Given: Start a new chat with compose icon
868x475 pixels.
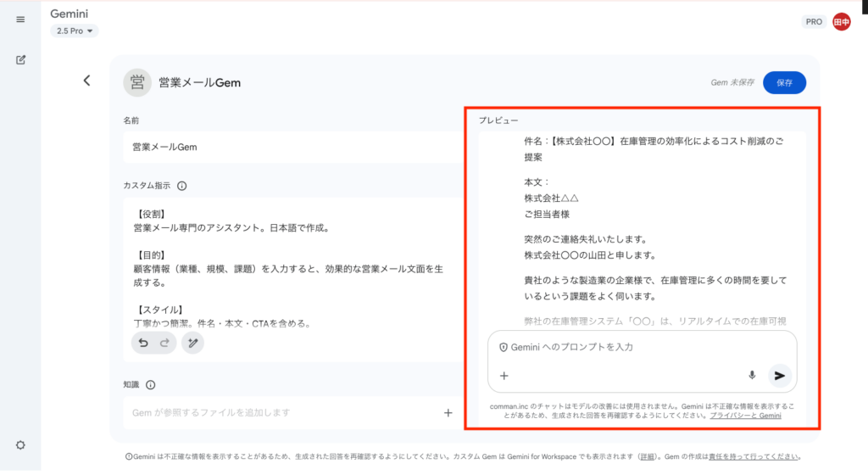Looking at the screenshot, I should (20, 59).
